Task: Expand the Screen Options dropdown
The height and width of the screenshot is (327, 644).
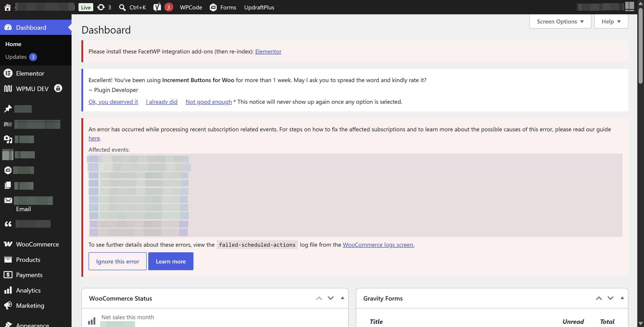Action: (x=560, y=21)
